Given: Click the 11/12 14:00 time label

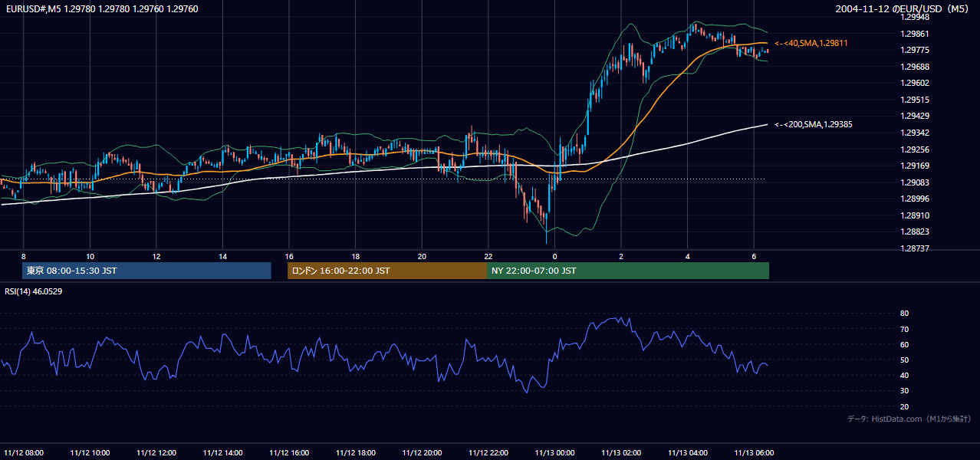Looking at the screenshot, I should pyautogui.click(x=223, y=452).
